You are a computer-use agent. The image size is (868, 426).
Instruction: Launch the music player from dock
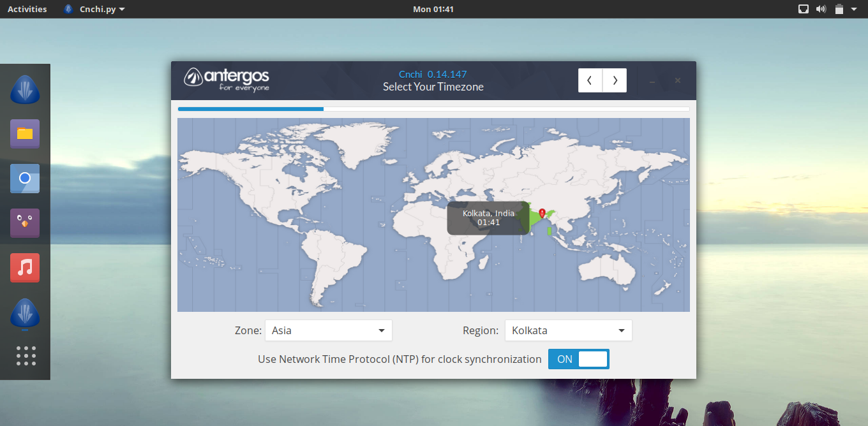(x=25, y=268)
